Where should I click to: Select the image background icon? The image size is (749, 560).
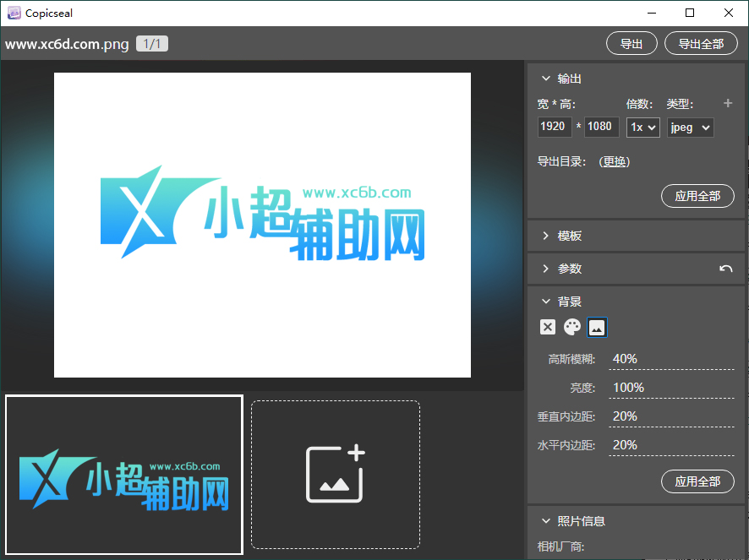tap(598, 327)
